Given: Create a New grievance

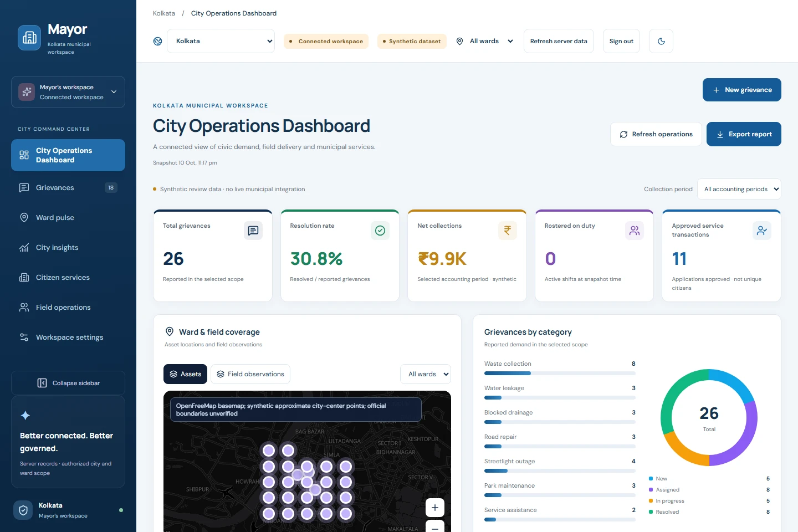Looking at the screenshot, I should pyautogui.click(x=742, y=90).
